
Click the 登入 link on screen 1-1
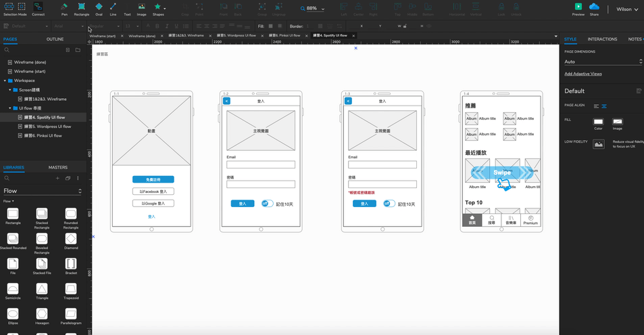pyautogui.click(x=151, y=217)
